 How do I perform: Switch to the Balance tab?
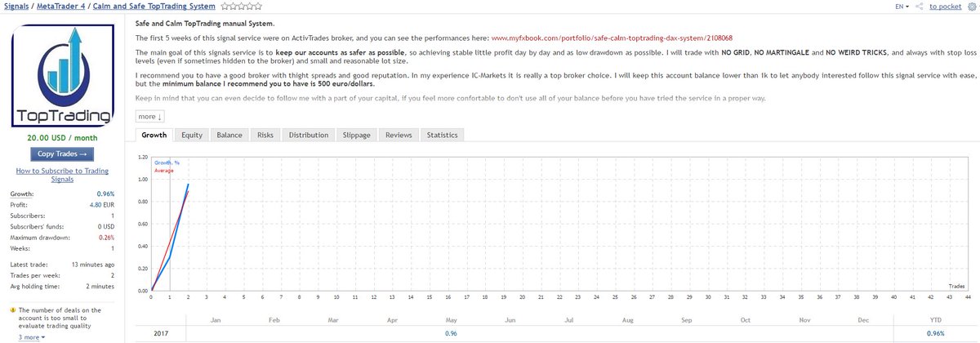(x=229, y=135)
